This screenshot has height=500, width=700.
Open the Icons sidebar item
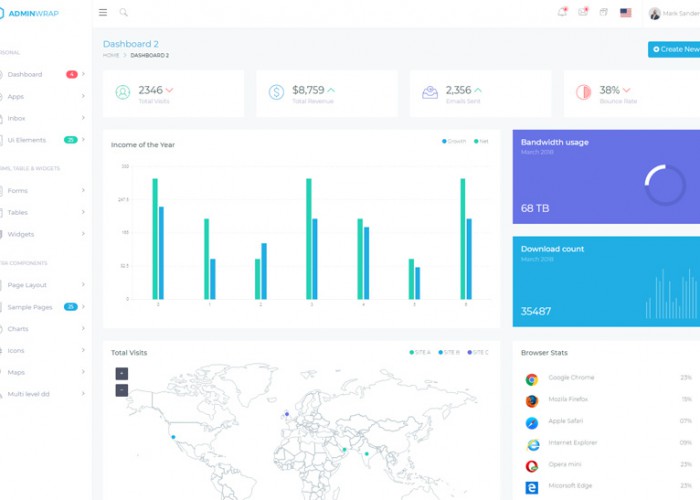coord(16,351)
